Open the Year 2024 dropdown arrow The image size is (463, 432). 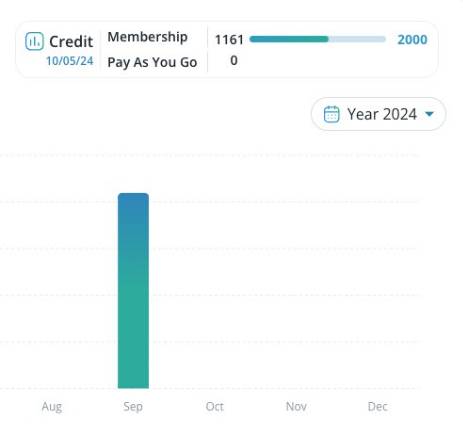pos(429,114)
